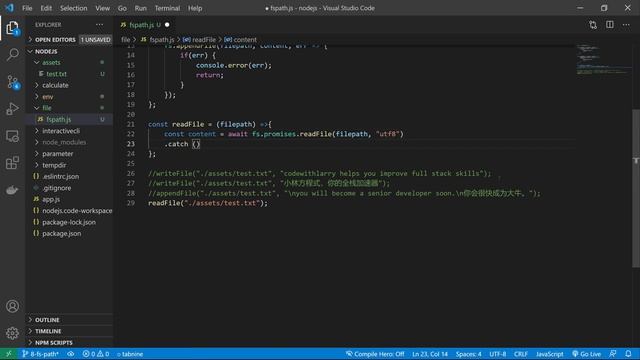Screen dimensions: 640x360
Task: Click the 8-fs-path branch indicator
Action: click(x=40, y=354)
